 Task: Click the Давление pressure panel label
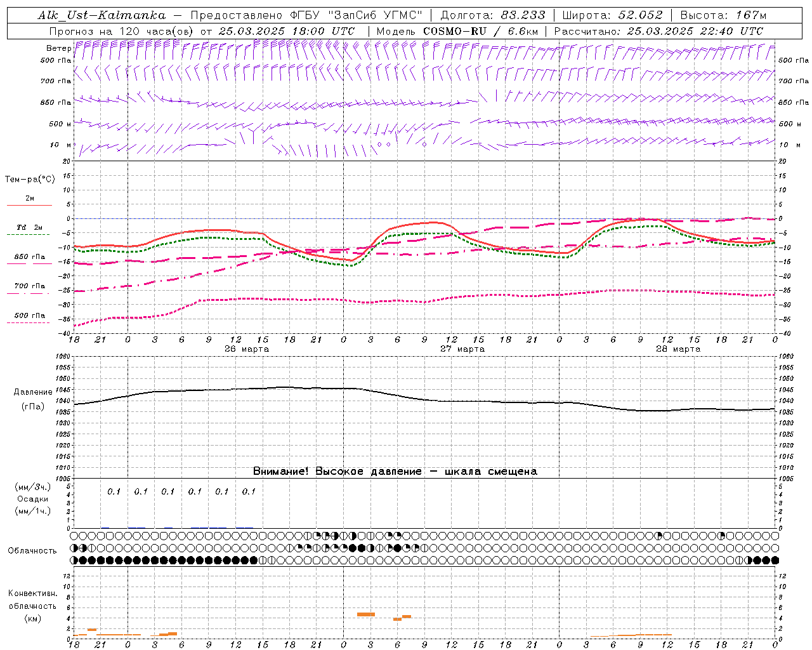pos(33,392)
